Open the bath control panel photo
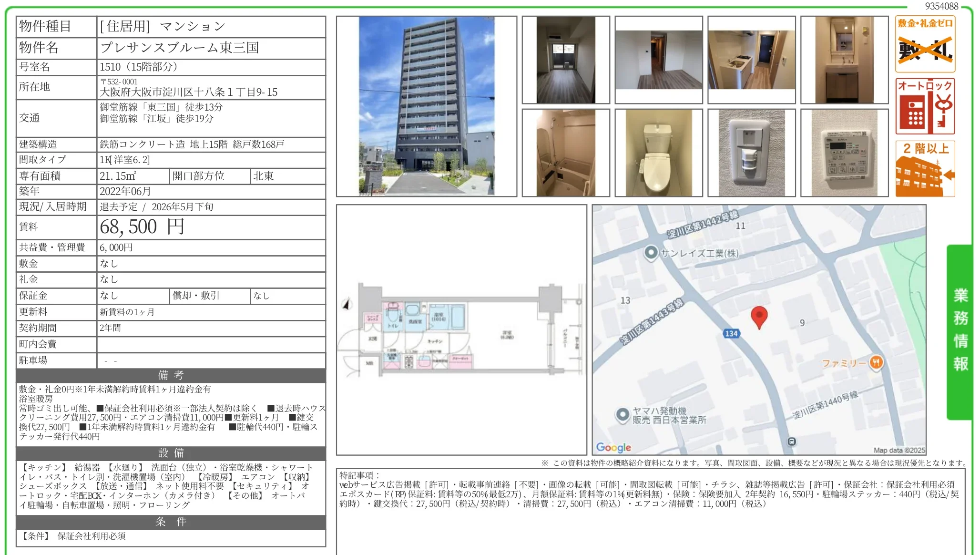Viewport: 980px width, 555px height. [x=844, y=153]
